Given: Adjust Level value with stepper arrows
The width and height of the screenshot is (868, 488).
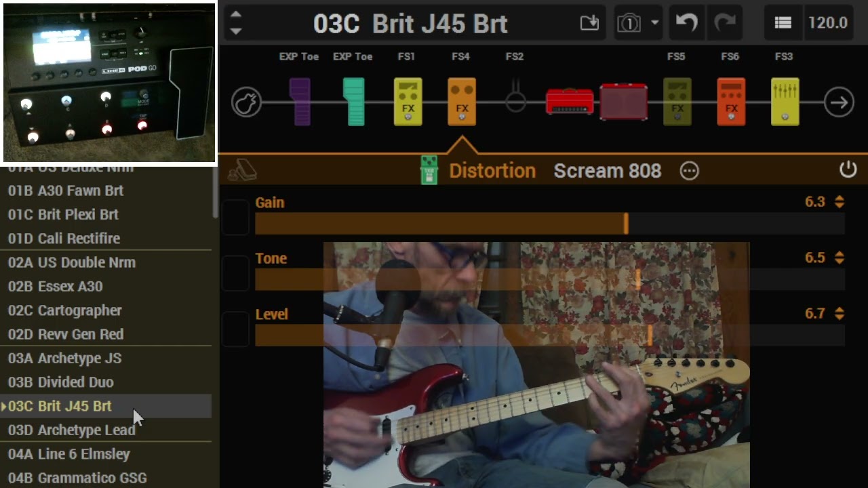Looking at the screenshot, I should pos(840,314).
